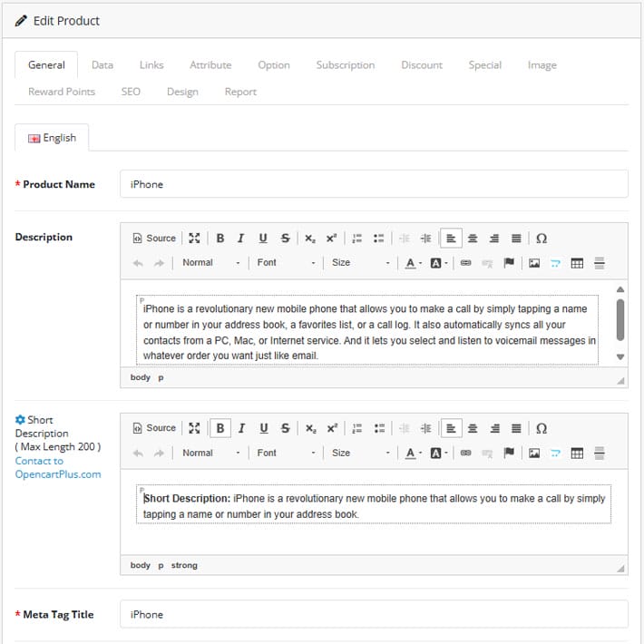Open Normal format dropdown in Short Description editor

click(x=210, y=453)
